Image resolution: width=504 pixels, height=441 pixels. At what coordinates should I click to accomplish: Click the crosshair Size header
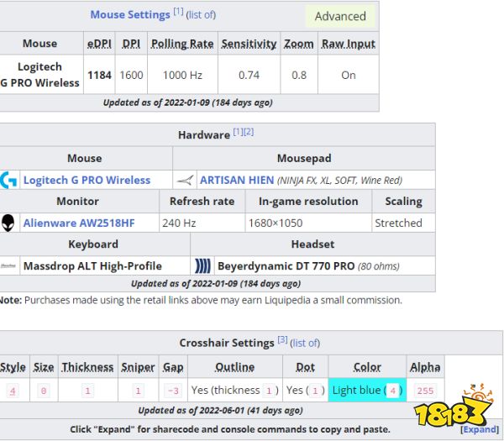coord(44,367)
